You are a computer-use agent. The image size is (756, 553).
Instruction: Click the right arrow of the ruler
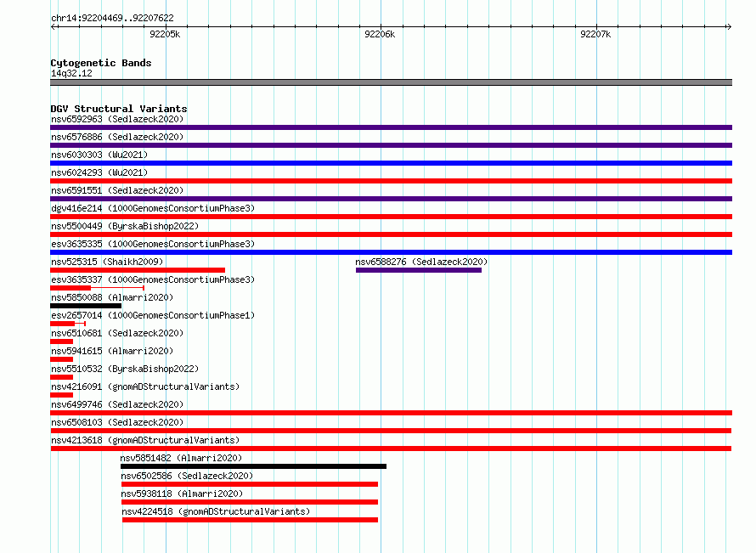[x=729, y=26]
